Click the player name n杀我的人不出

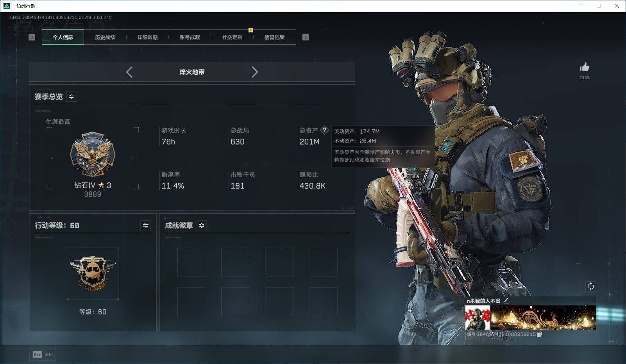coord(484,301)
